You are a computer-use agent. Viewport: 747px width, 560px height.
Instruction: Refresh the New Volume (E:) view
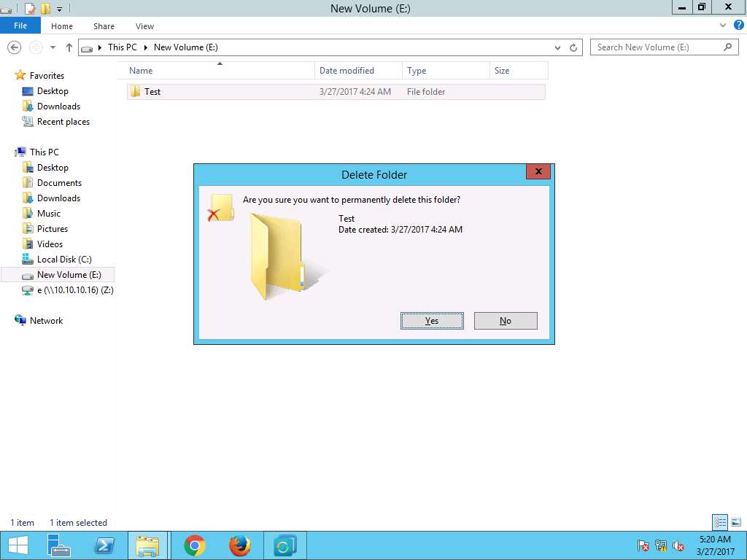573,47
